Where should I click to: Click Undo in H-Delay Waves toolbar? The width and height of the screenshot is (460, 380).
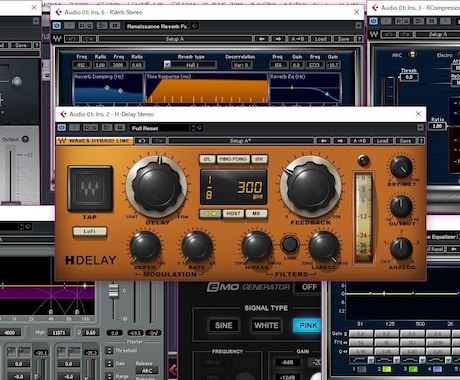click(142, 141)
